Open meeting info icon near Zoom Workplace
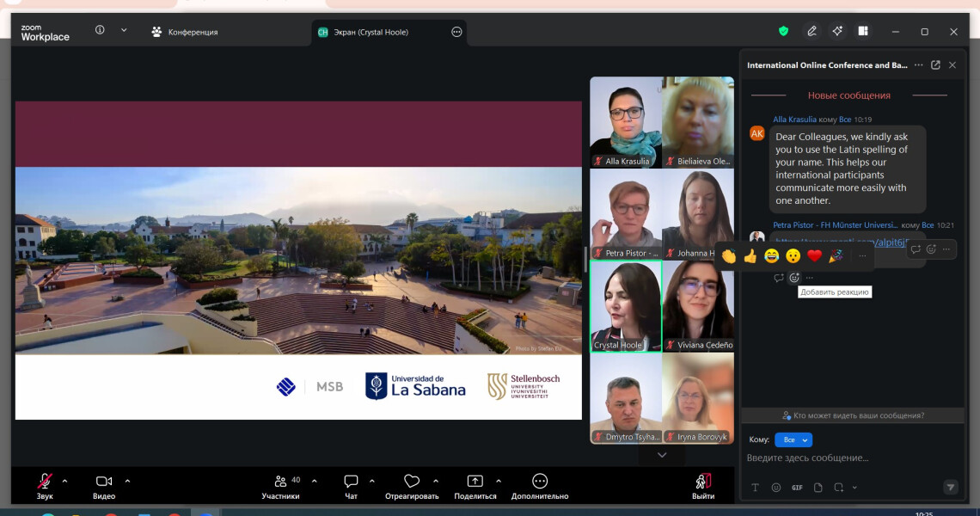Viewport: 980px width, 516px height. (100, 30)
